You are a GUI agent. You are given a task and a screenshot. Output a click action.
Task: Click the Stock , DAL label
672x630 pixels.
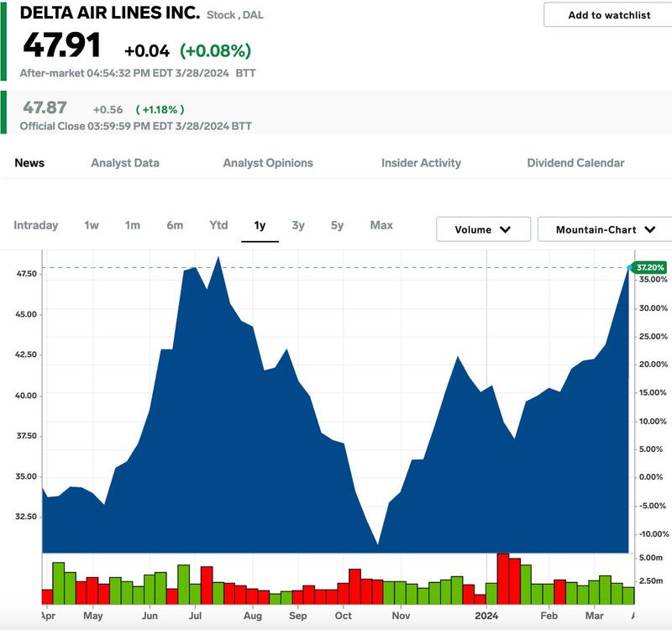tap(235, 15)
